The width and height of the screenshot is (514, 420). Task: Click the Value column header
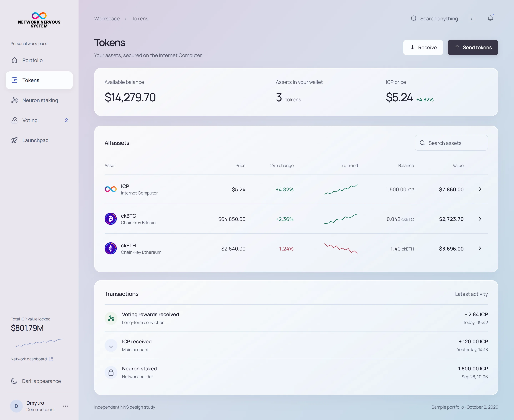(458, 165)
